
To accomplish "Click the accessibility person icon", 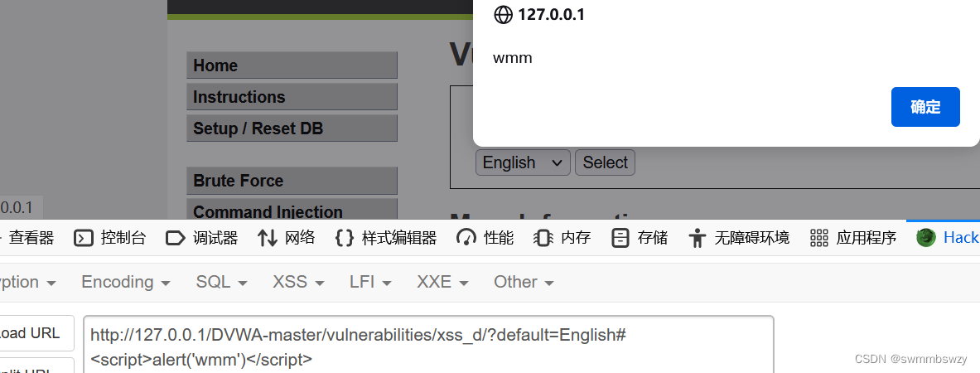I will pos(696,238).
